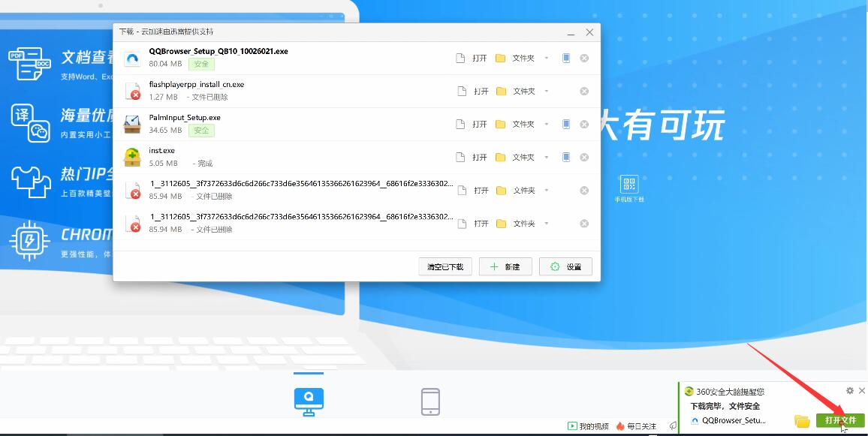Open 我的视频 in status bar
The height and width of the screenshot is (436, 868).
(x=588, y=426)
